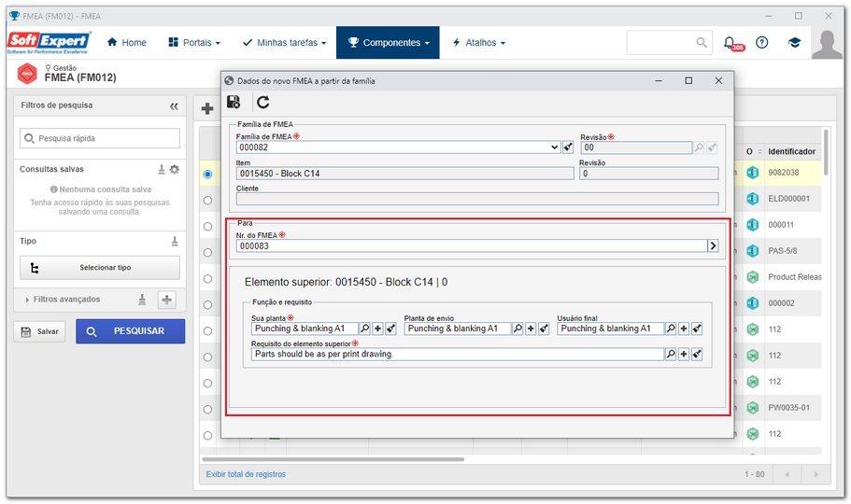
Task: Click the horizontal scrollbar under records
Action: (x=333, y=459)
